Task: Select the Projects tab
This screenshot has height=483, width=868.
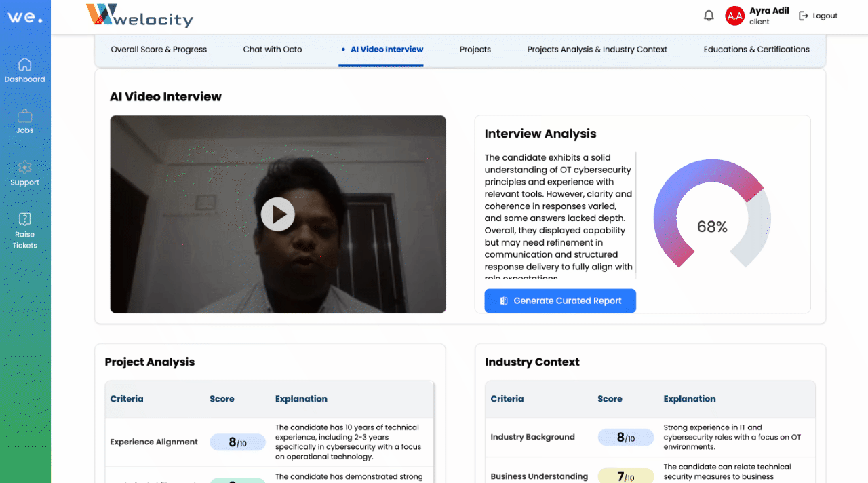Action: [x=475, y=50]
